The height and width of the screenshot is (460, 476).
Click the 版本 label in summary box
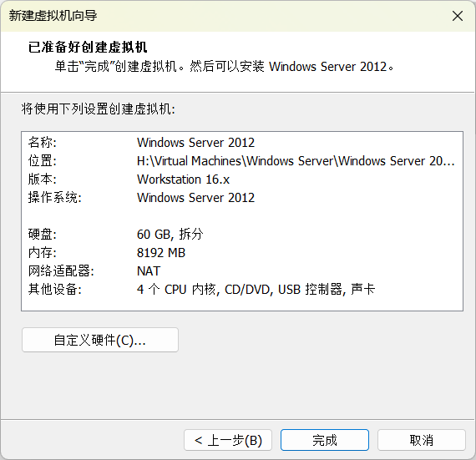[43, 179]
